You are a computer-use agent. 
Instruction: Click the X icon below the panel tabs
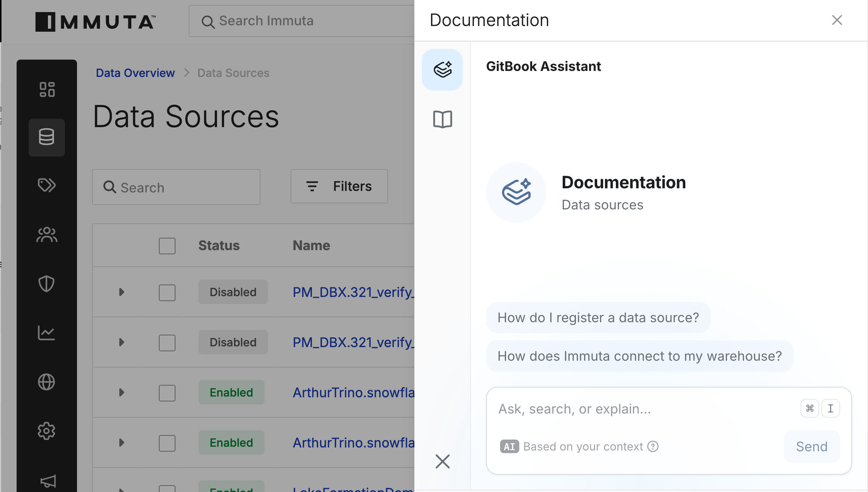[x=442, y=461]
